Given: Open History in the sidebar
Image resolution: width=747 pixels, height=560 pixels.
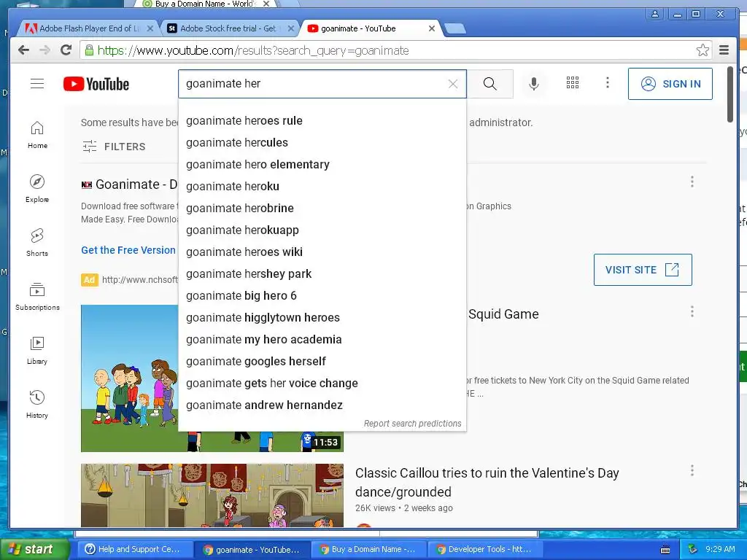Looking at the screenshot, I should (37, 404).
